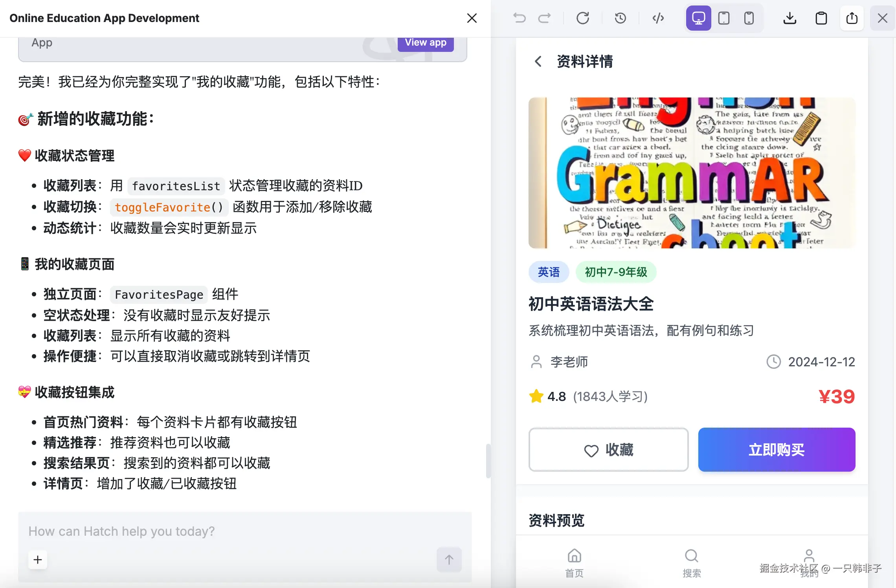Open the code view icon
This screenshot has height=588, width=896.
658,18
